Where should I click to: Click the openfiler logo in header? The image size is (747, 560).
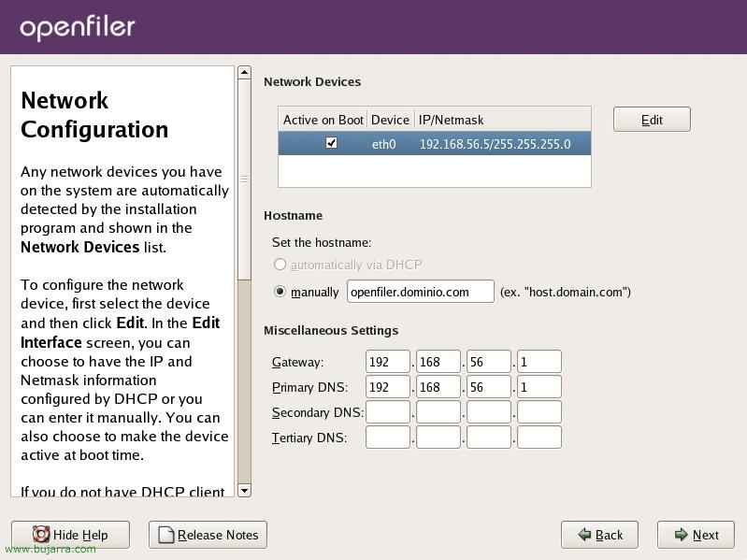click(x=78, y=28)
